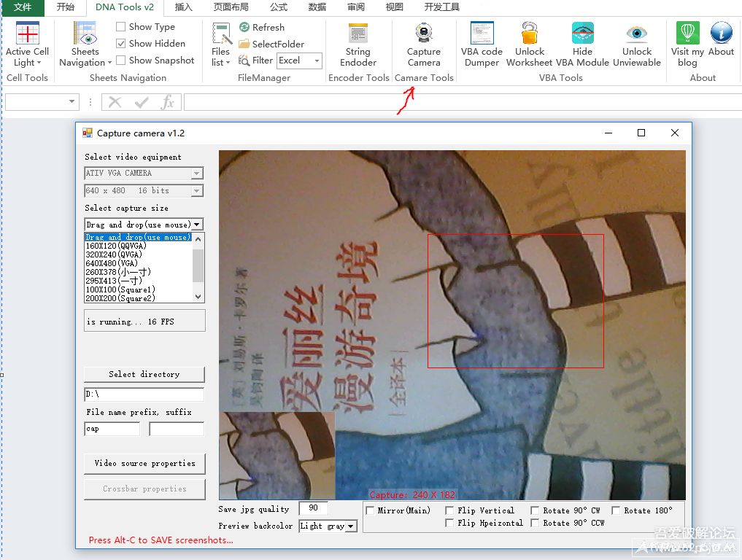Check the Rotate 180° option
The image size is (742, 560).
pos(617,510)
